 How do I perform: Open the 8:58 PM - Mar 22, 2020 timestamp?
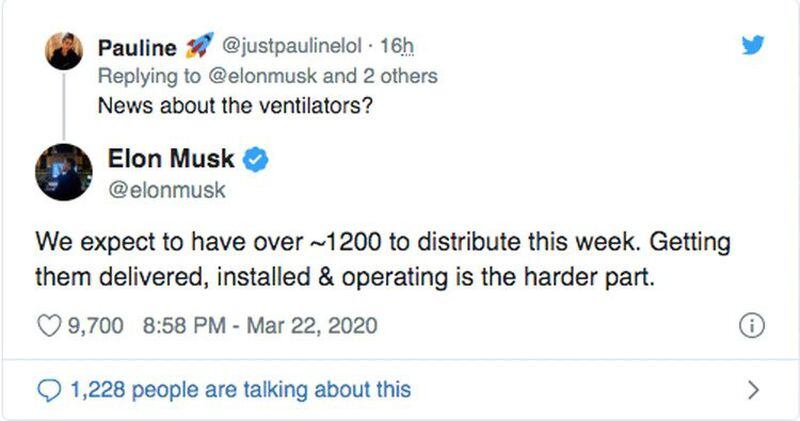click(x=260, y=326)
